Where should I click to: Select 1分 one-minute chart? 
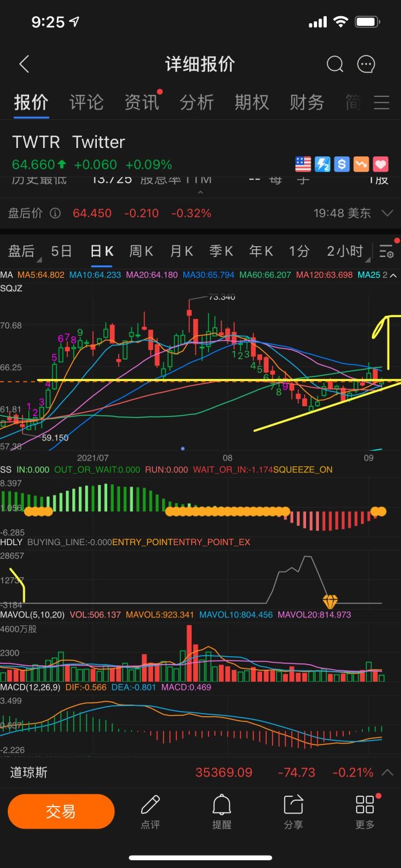point(300,251)
